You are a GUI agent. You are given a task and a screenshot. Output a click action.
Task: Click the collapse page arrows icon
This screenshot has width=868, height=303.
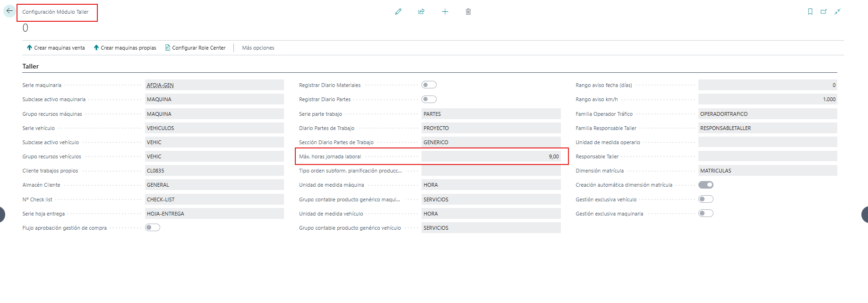[x=837, y=11]
